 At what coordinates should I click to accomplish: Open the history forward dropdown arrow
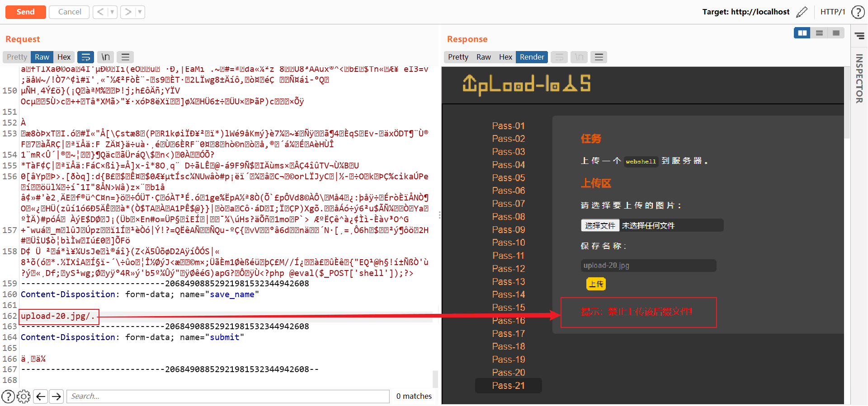pos(140,12)
